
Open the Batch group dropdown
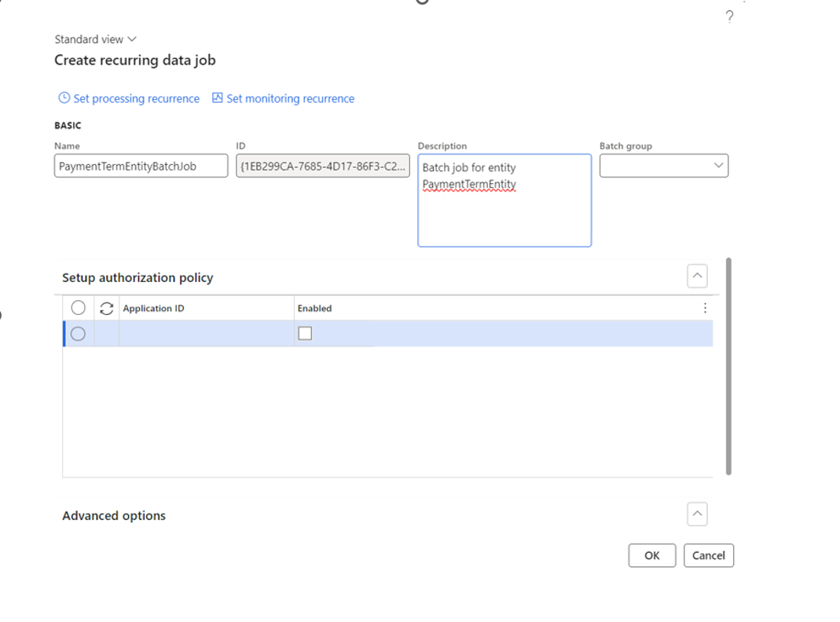click(x=717, y=166)
